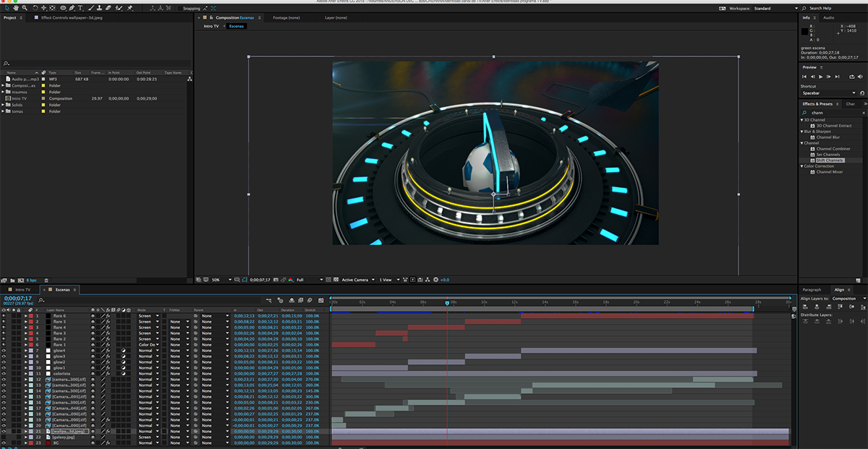Expand the insumos folder
Viewport: 868px width, 449px height.
click(4, 92)
